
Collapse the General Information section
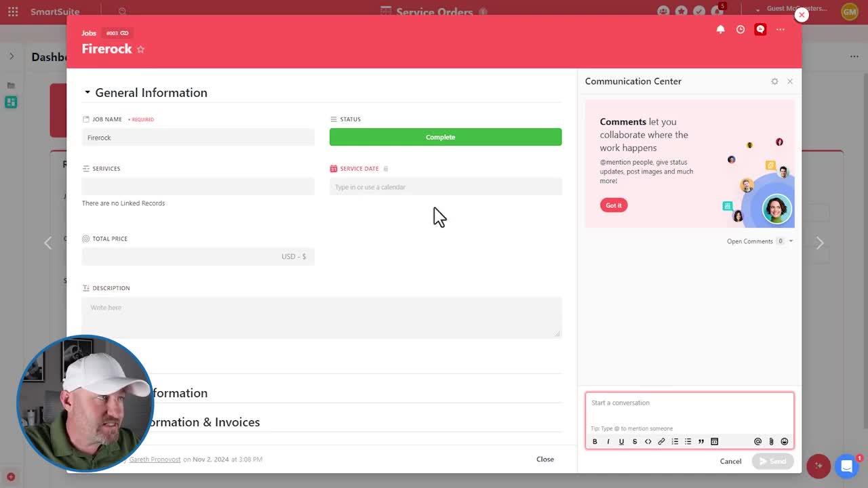[x=87, y=93]
